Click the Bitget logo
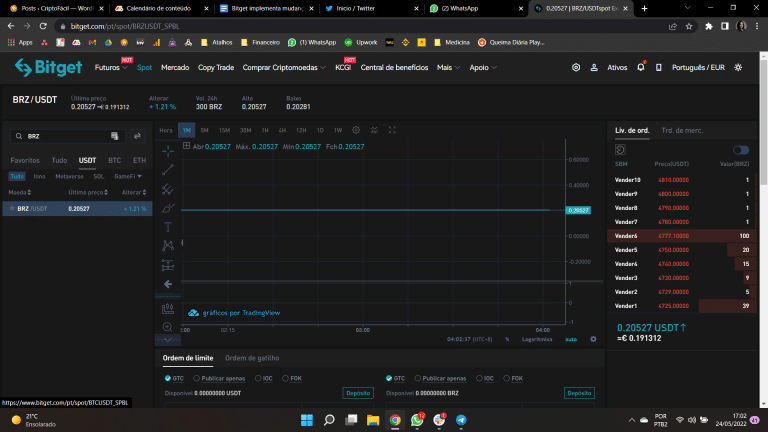This screenshot has height=432, width=768. click(x=48, y=68)
